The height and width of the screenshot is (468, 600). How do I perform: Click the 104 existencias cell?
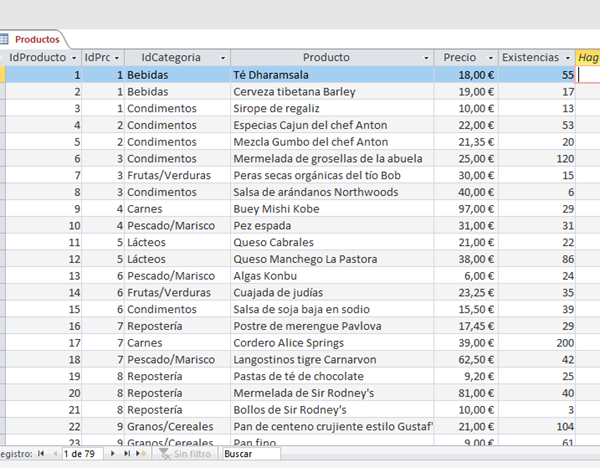[x=537, y=426]
